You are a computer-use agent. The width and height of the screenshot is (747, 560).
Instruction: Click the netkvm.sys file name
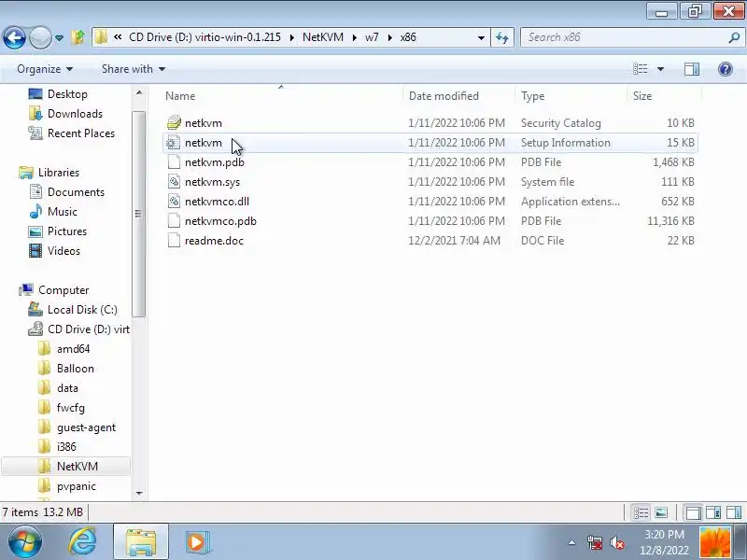click(x=212, y=182)
